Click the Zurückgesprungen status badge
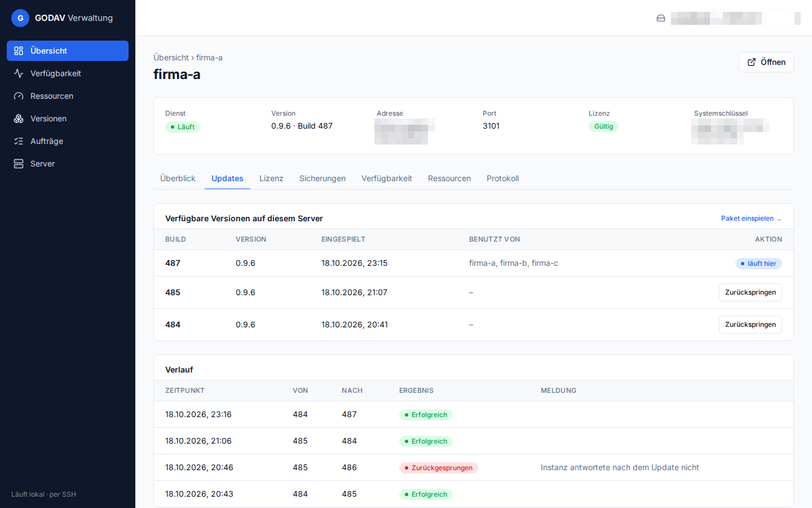This screenshot has width=812, height=508. (x=439, y=468)
